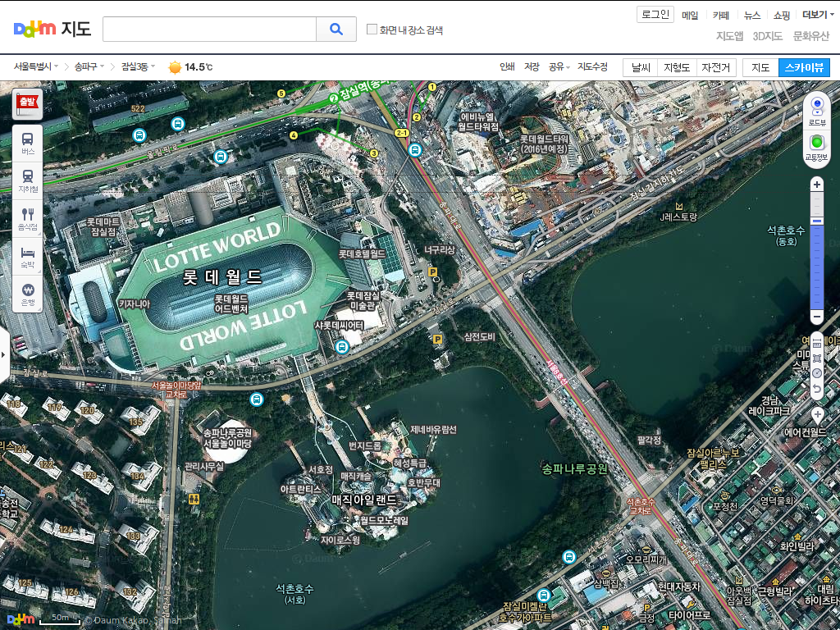This screenshot has width=840, height=630.
Task: Expand the 송파구 district dropdown
Action: click(x=89, y=66)
